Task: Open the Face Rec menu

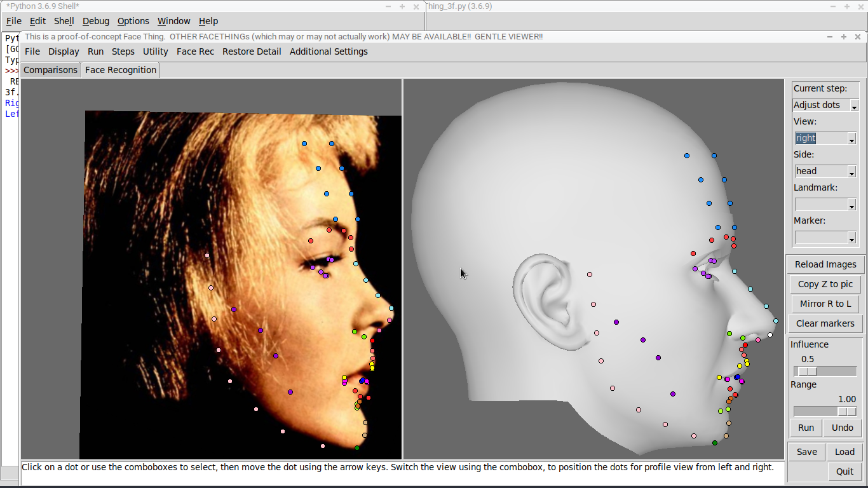Action: click(195, 51)
